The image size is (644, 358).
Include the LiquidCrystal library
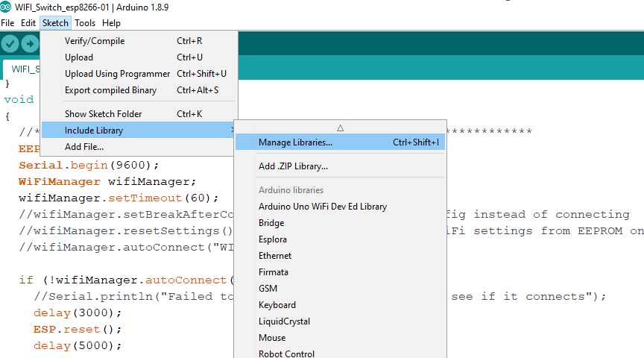pos(284,321)
